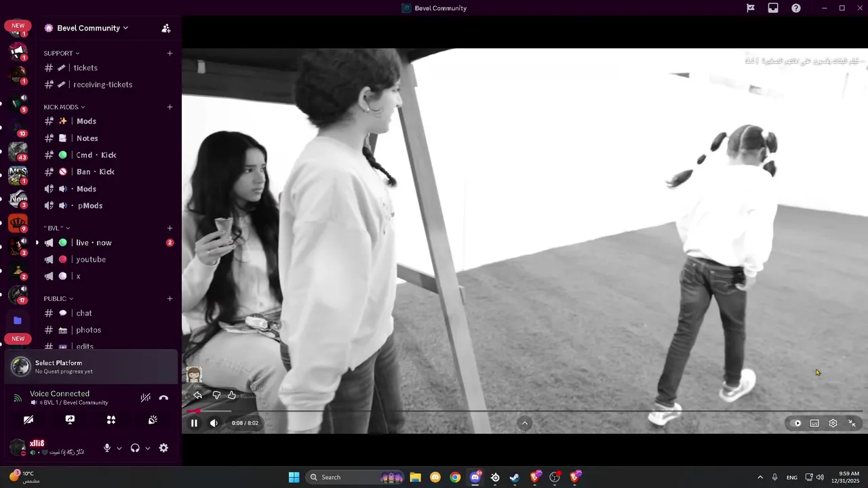
Task: Open the invite people icon beside server name
Action: 166,28
